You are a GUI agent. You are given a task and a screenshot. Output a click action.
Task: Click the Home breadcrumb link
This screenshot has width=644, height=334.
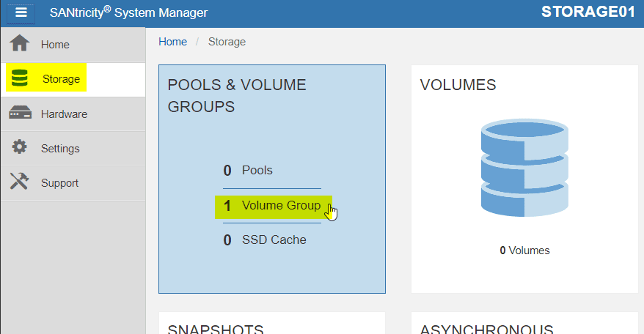pyautogui.click(x=172, y=42)
